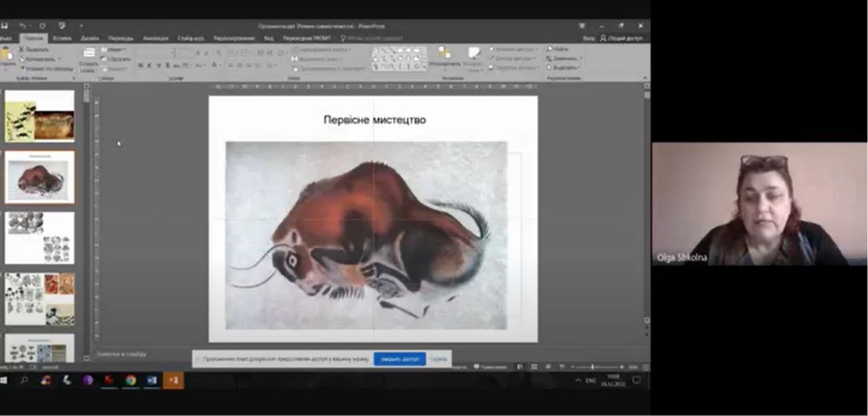
Task: Click the blue stop sharing button
Action: 399,359
